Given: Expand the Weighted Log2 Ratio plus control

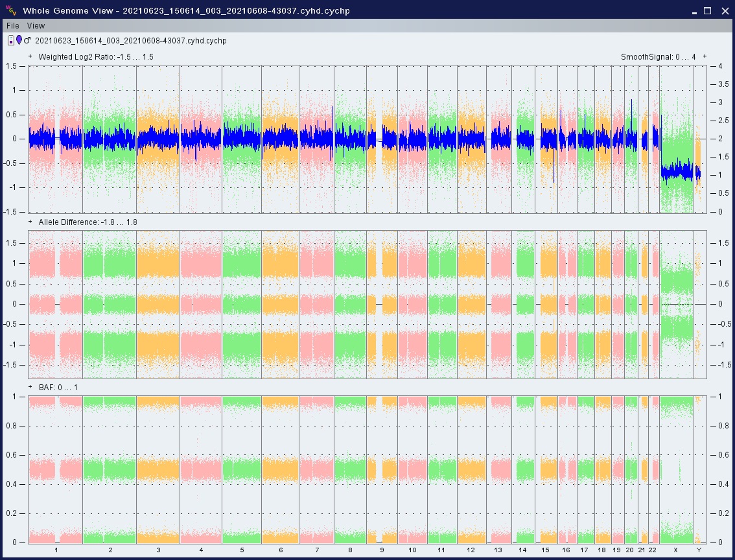Looking at the screenshot, I should 30,57.
